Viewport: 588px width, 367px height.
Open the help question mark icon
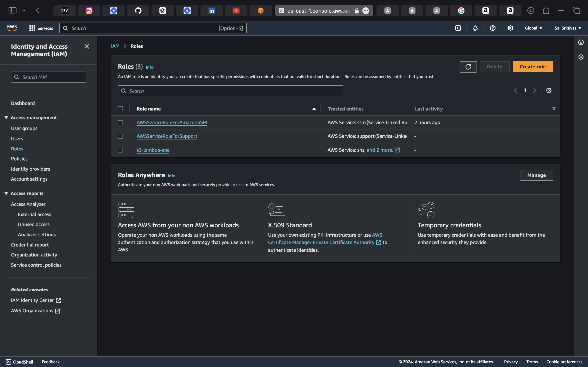point(492,28)
